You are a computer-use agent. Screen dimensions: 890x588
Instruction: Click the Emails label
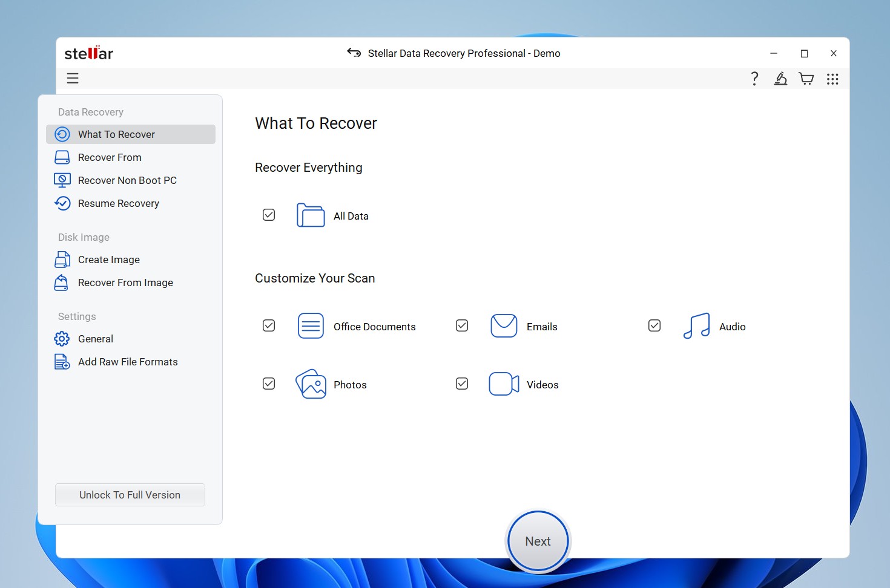(x=542, y=327)
